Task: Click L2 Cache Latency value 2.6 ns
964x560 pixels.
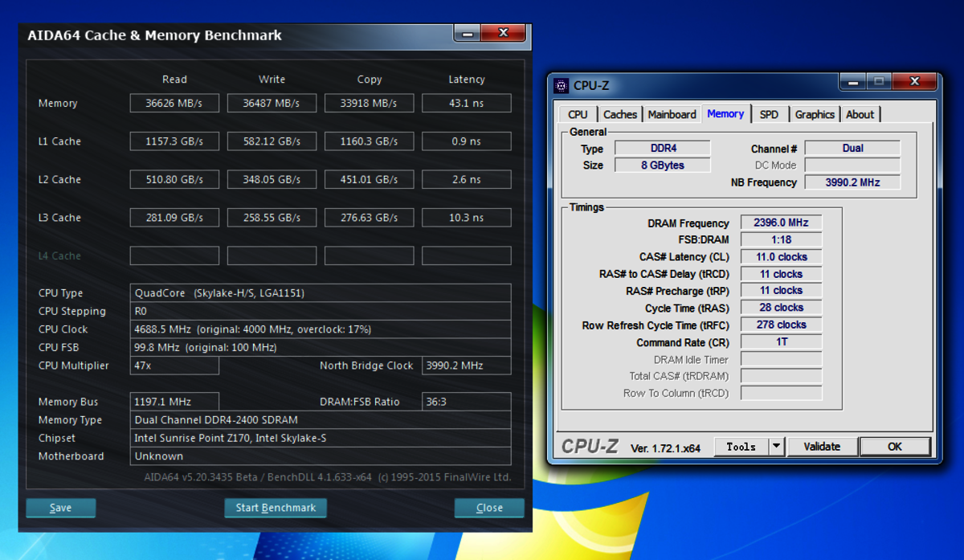Action: [x=467, y=179]
